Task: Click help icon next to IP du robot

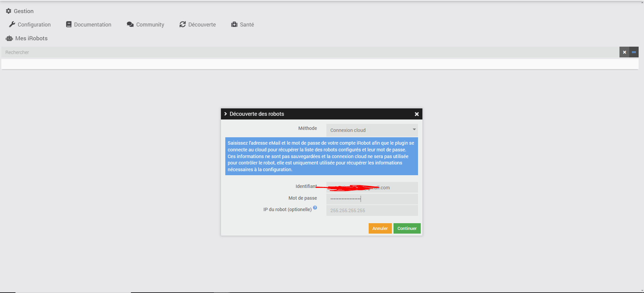Action: (315, 208)
